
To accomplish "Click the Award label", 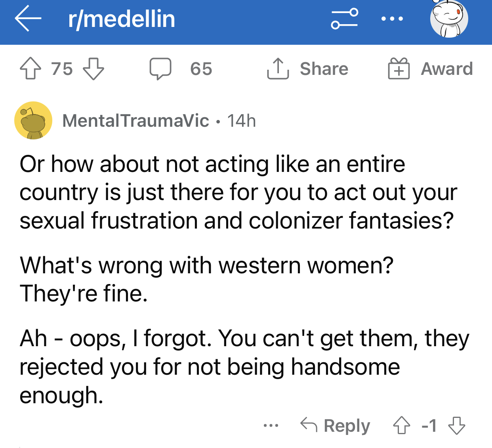I will click(x=447, y=69).
